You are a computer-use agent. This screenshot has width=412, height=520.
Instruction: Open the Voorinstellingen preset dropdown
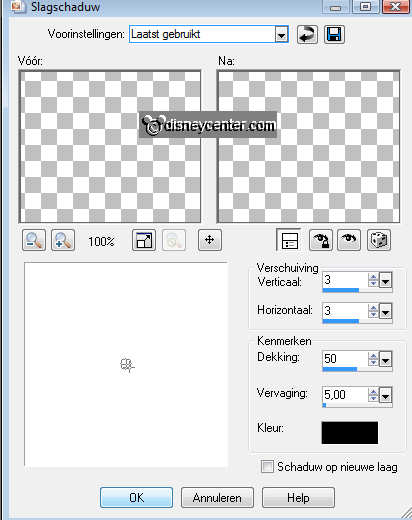click(282, 34)
